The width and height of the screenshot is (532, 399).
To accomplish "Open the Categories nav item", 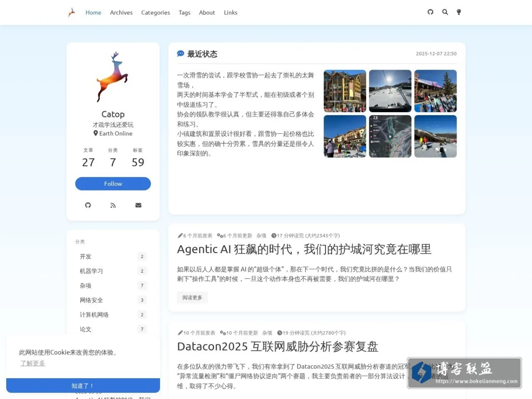I will (x=156, y=12).
